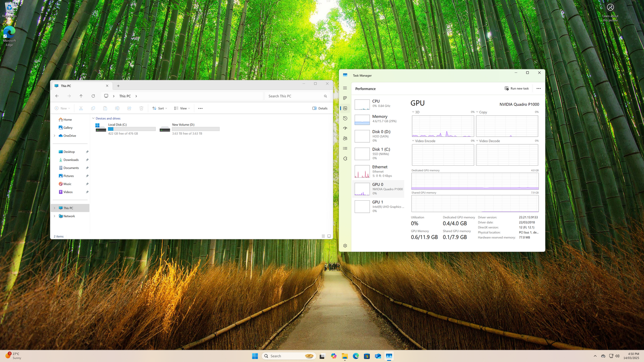Open Downloads folder in navigation pane
The height and width of the screenshot is (362, 644).
point(71,160)
